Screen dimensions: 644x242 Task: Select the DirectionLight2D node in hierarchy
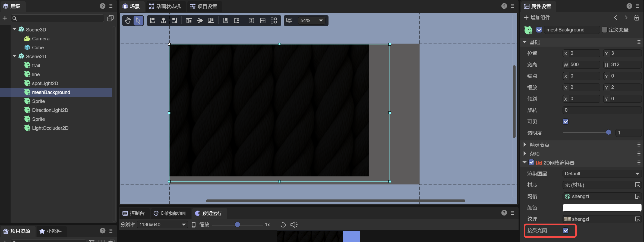[x=50, y=110]
